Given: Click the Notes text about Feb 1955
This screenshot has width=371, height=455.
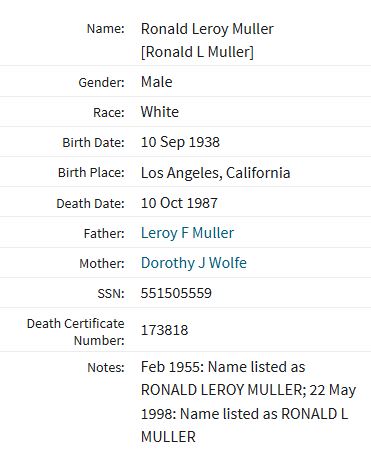Looking at the screenshot, I should coord(248,402).
